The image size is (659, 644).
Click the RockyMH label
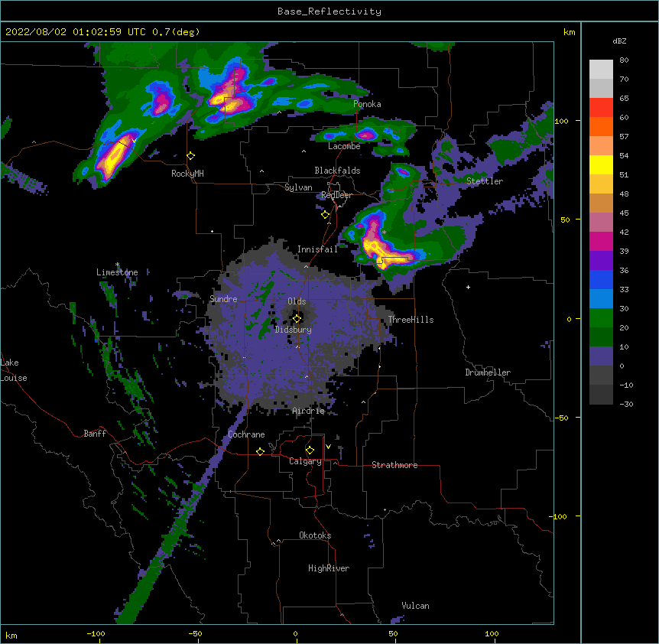pyautogui.click(x=187, y=174)
